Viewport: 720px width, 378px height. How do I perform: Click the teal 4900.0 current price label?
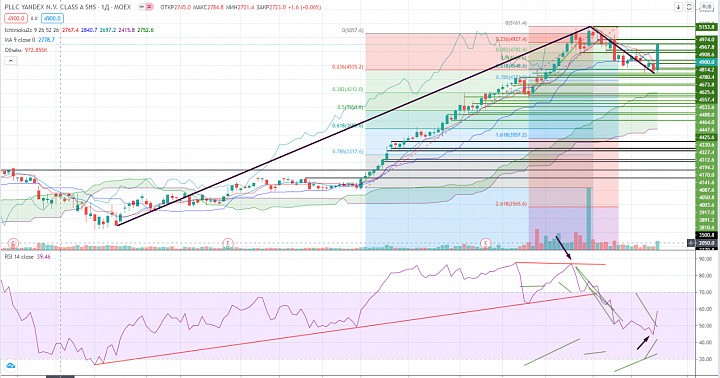[x=706, y=62]
